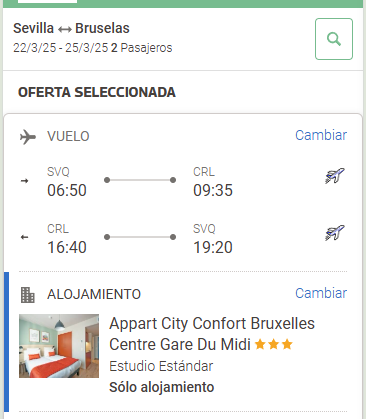Select the 19:20 SVQ arrival time
The width and height of the screenshot is (366, 419).
213,247
